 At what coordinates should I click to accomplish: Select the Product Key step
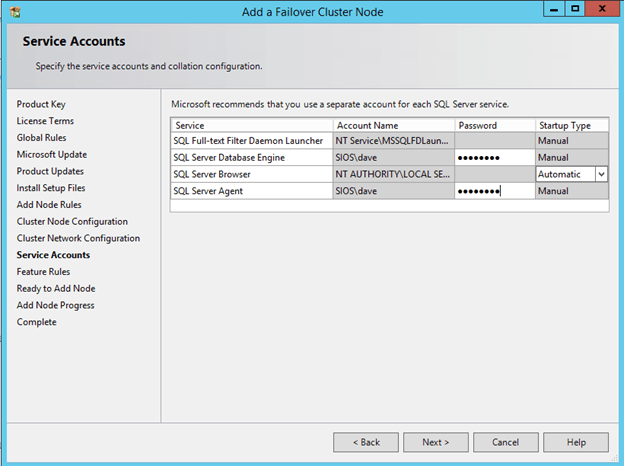(41, 104)
